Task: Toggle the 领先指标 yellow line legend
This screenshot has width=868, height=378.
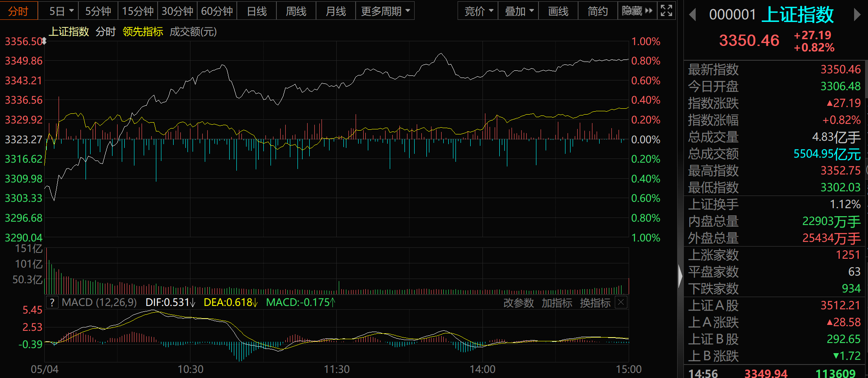Action: coord(142,32)
